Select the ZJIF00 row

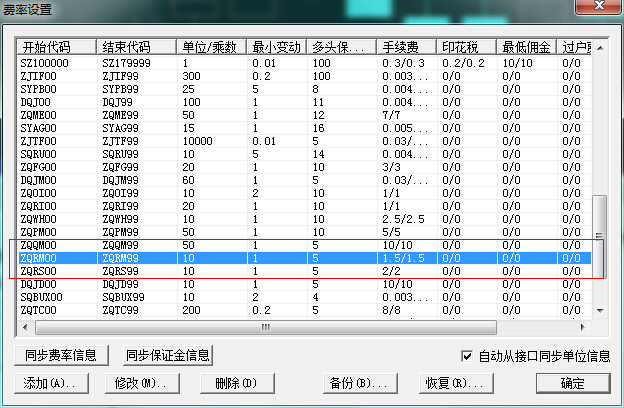pos(305,76)
